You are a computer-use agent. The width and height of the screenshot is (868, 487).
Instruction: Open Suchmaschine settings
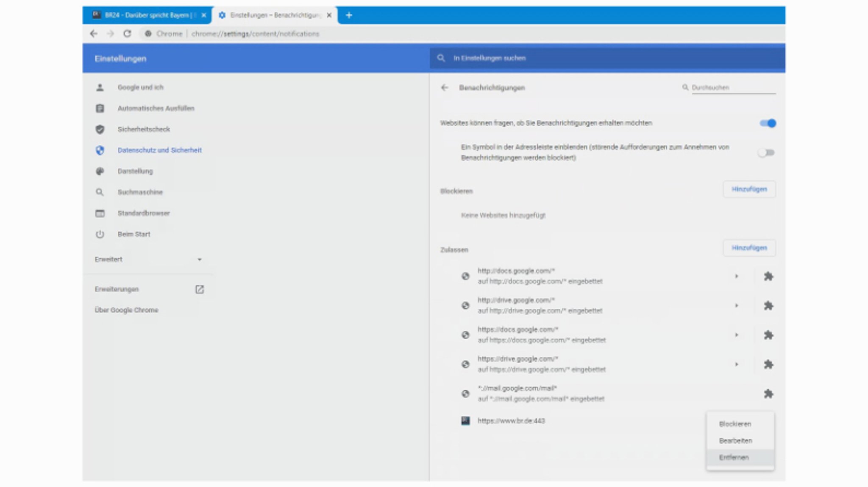click(x=140, y=192)
